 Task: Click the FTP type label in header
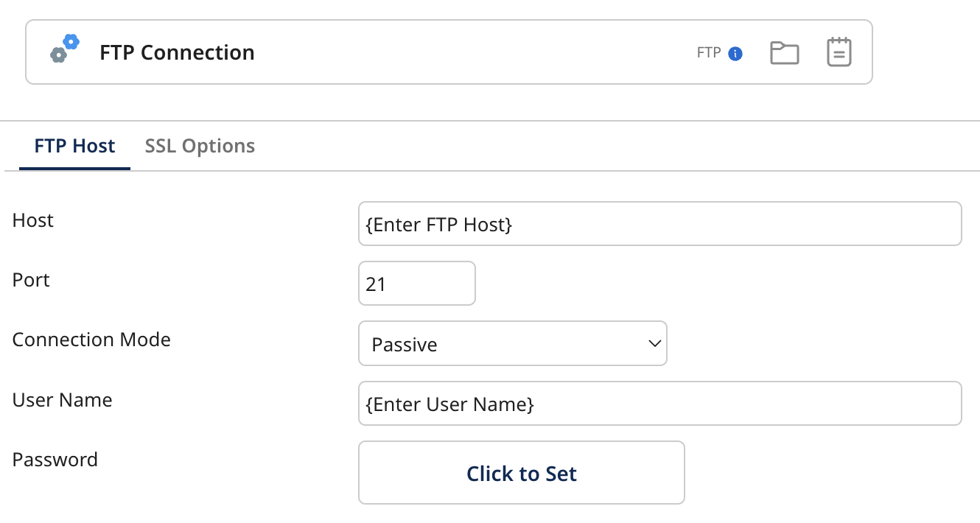pyautogui.click(x=709, y=53)
